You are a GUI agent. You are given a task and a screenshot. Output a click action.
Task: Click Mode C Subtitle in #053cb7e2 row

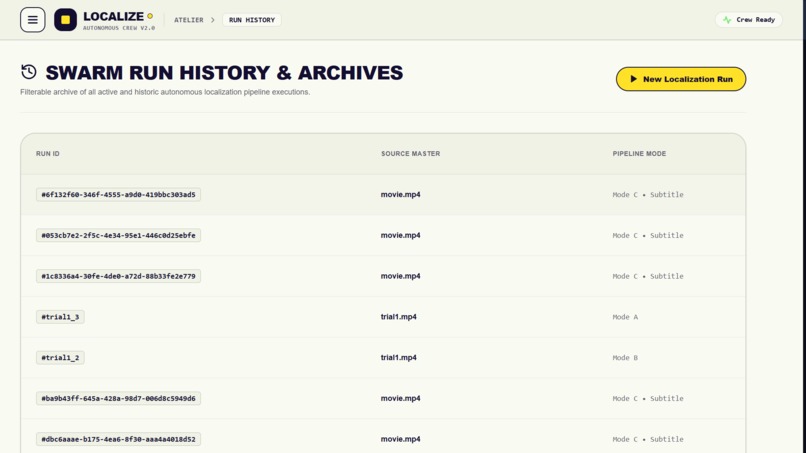(x=648, y=235)
